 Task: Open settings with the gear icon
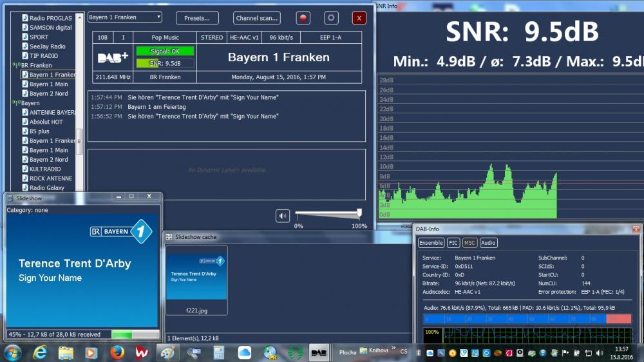point(331,18)
